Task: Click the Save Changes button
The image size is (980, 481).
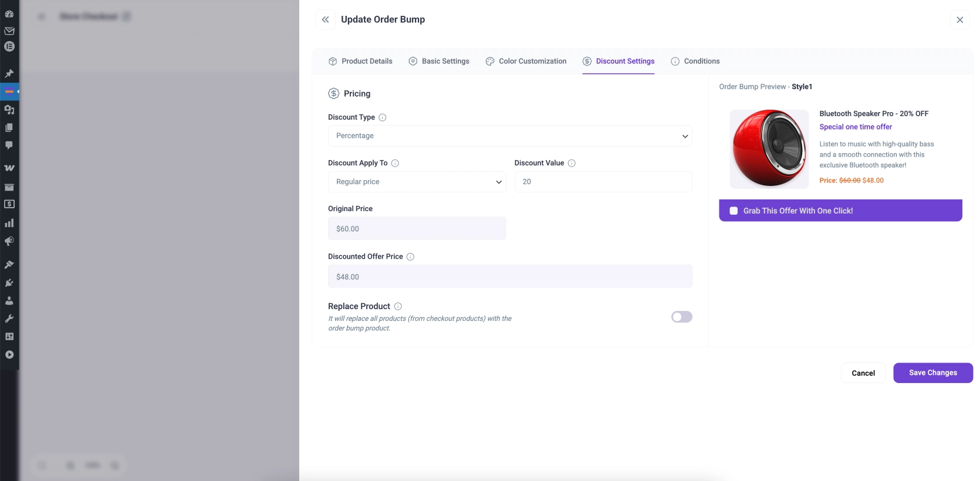Action: tap(932, 373)
